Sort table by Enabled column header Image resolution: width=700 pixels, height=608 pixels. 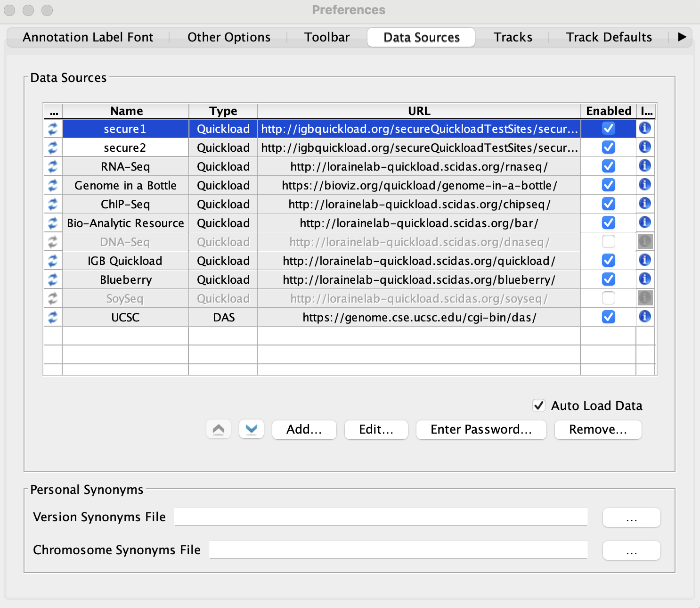pyautogui.click(x=609, y=111)
